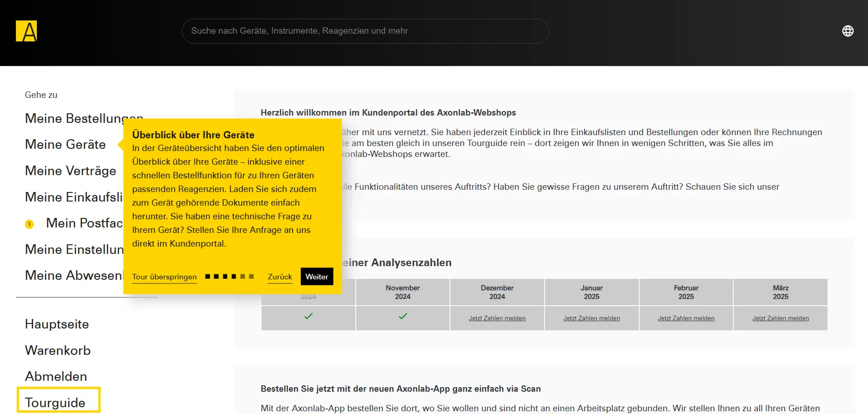Click the Axonlab logo in the header
The height and width of the screenshot is (414, 868).
[26, 31]
